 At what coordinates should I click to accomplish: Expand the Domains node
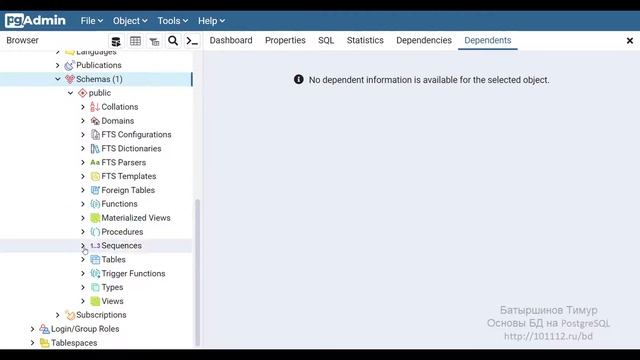click(83, 121)
